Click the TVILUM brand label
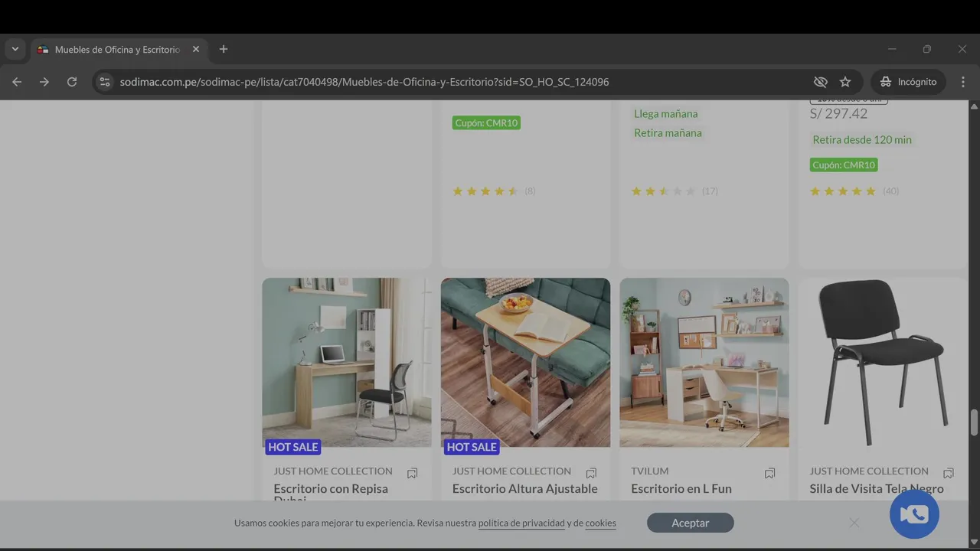980x551 pixels. pos(650,471)
